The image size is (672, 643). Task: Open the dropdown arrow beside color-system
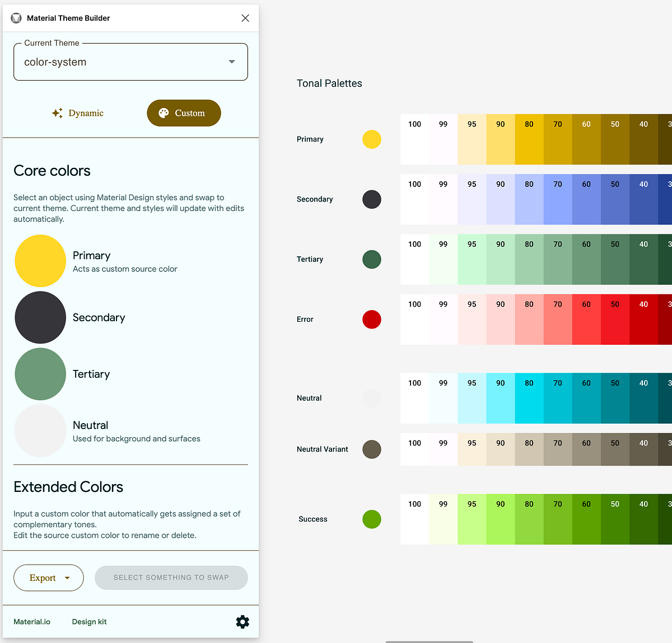[x=231, y=62]
